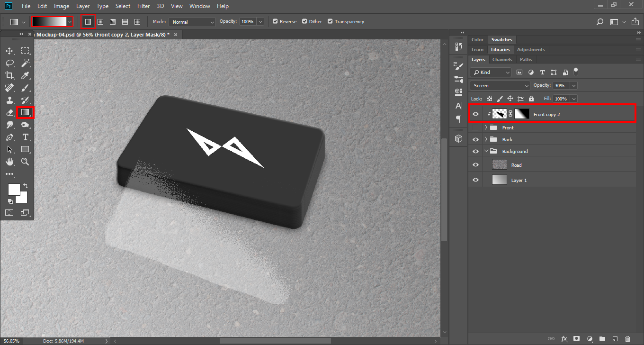Image resolution: width=644 pixels, height=345 pixels.
Task: Expand the Back layer group
Action: [486, 139]
